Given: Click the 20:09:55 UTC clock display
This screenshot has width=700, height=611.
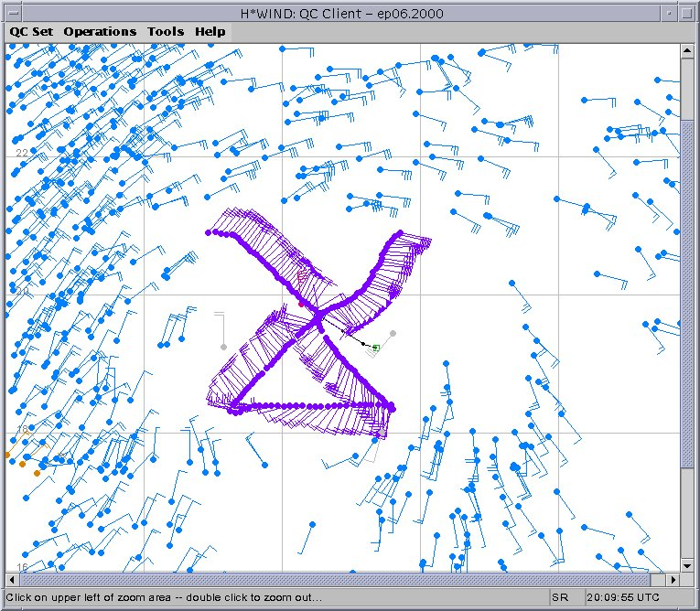Looking at the screenshot, I should click(x=622, y=597).
